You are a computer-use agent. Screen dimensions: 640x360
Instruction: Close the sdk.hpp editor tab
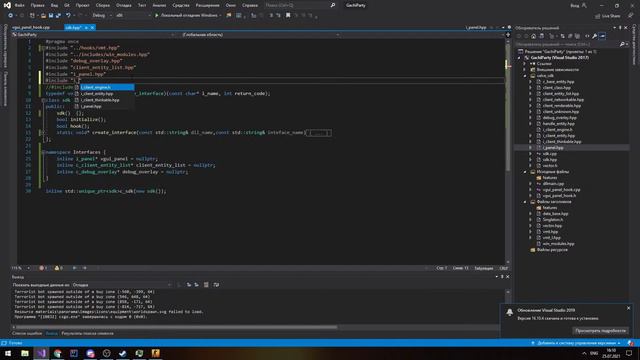92,27
